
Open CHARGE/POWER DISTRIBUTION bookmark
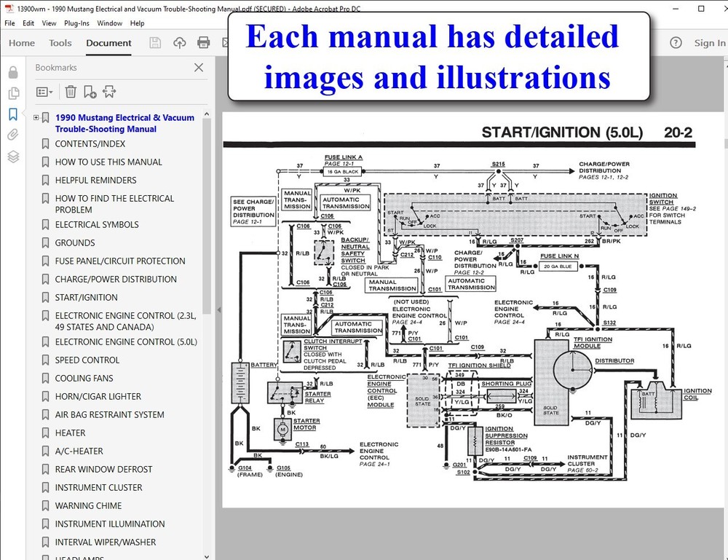tap(116, 279)
